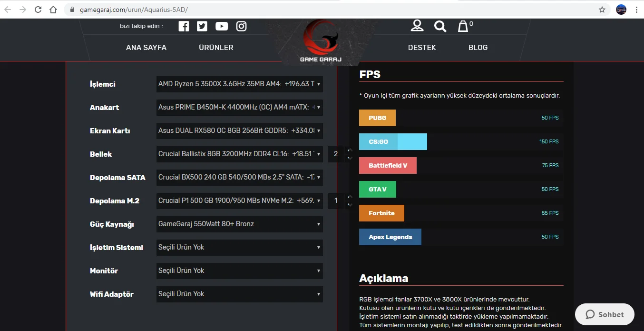
Task: Click the browser home icon
Action: point(53,10)
